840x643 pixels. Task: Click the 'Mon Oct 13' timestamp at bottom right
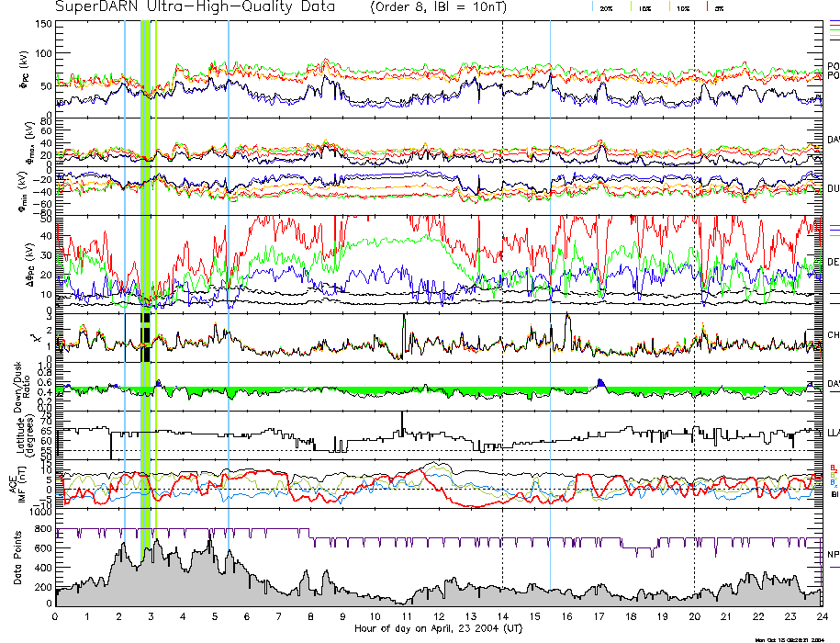coord(790,639)
